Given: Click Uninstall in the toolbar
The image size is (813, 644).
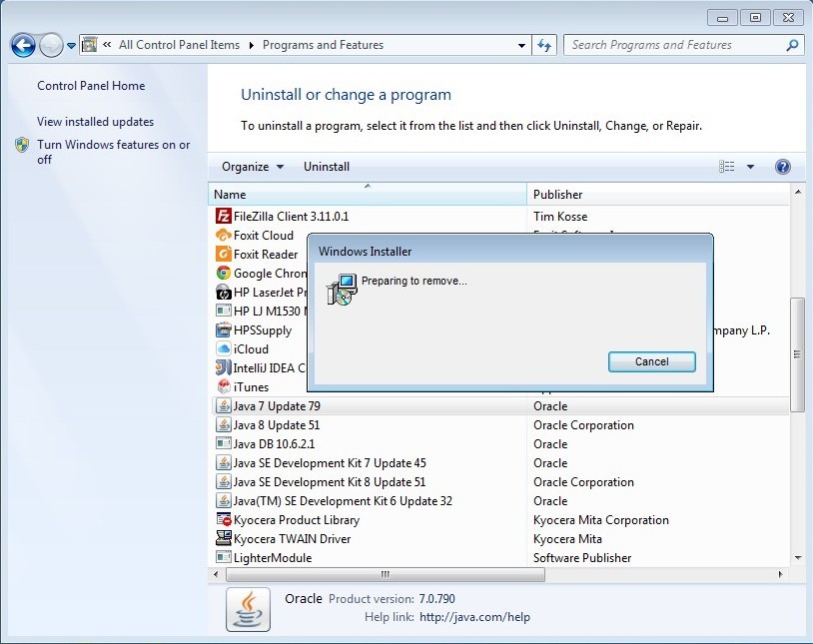Looking at the screenshot, I should [327, 167].
